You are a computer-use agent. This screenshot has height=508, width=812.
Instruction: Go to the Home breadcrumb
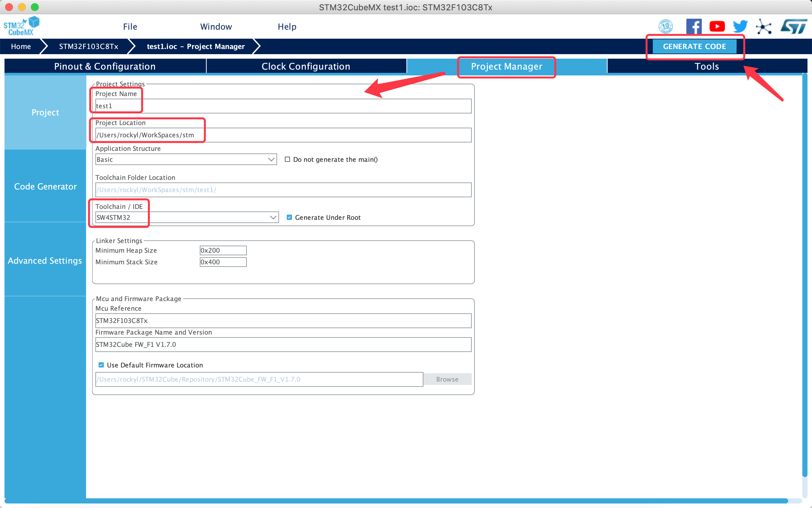pos(21,46)
